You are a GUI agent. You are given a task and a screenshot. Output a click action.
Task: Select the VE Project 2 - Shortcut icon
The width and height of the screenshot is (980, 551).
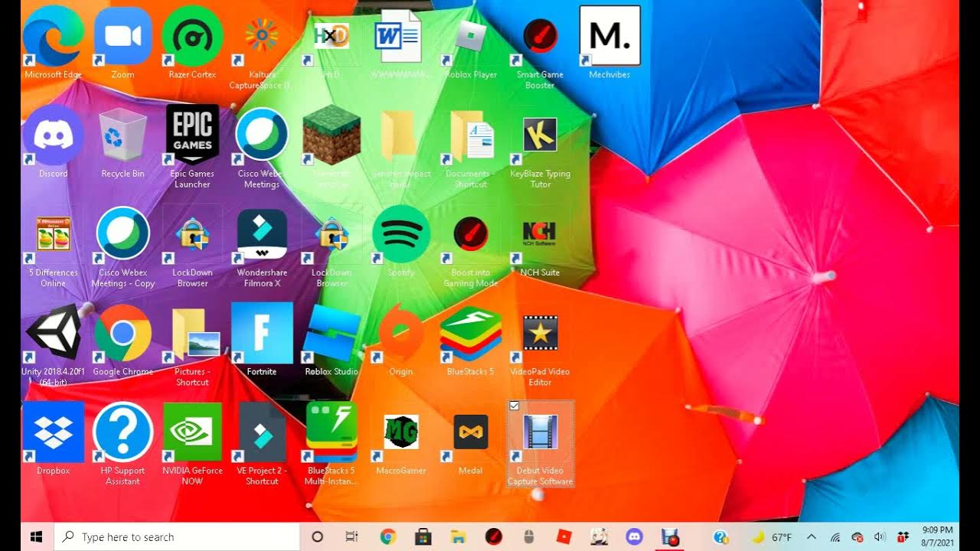262,432
